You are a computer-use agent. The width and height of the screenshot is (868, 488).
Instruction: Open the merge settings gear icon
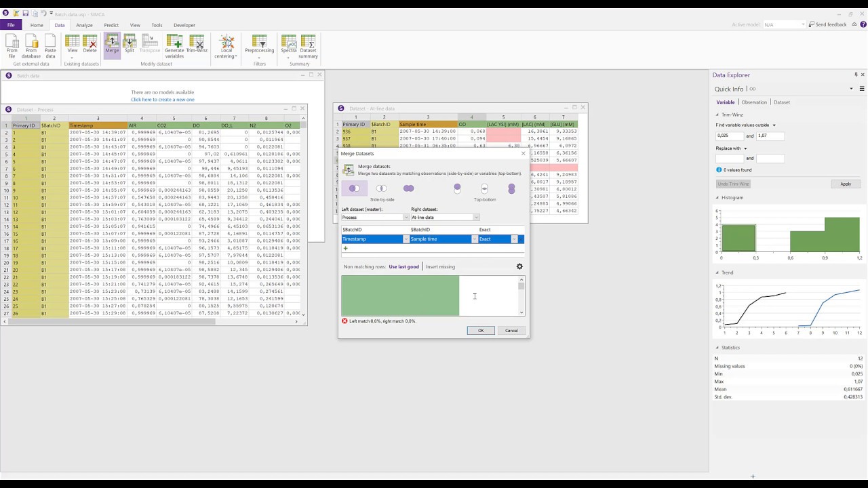(x=519, y=267)
